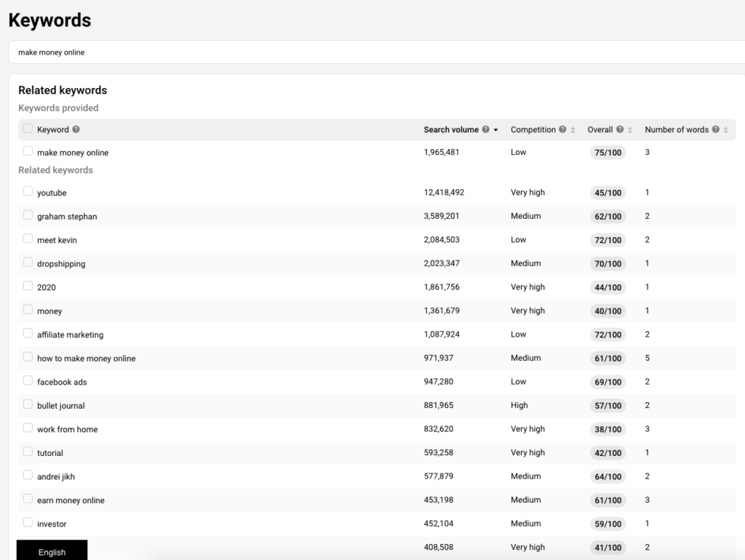Click the Competition column header label
The width and height of the screenshot is (745, 560).
click(533, 129)
